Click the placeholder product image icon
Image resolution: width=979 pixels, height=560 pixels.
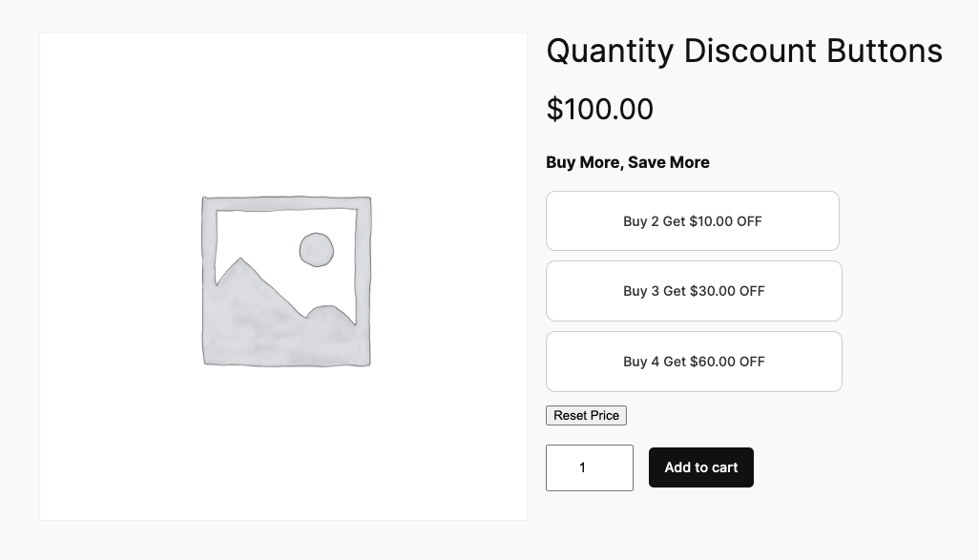point(286,280)
